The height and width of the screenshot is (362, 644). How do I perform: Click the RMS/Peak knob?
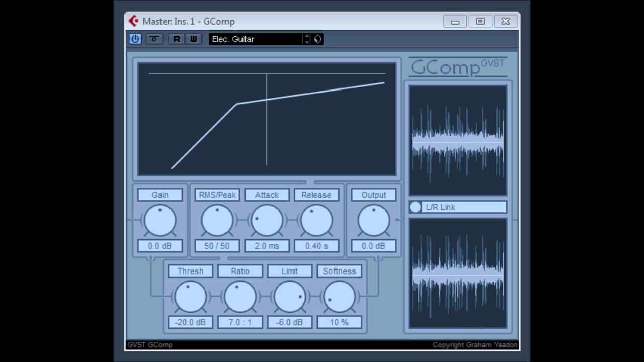point(217,220)
